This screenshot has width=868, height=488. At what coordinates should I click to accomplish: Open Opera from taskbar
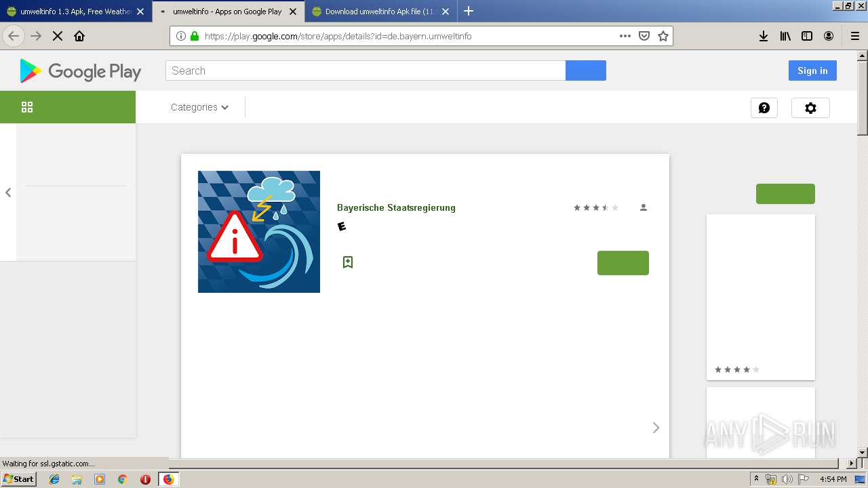coord(145,479)
